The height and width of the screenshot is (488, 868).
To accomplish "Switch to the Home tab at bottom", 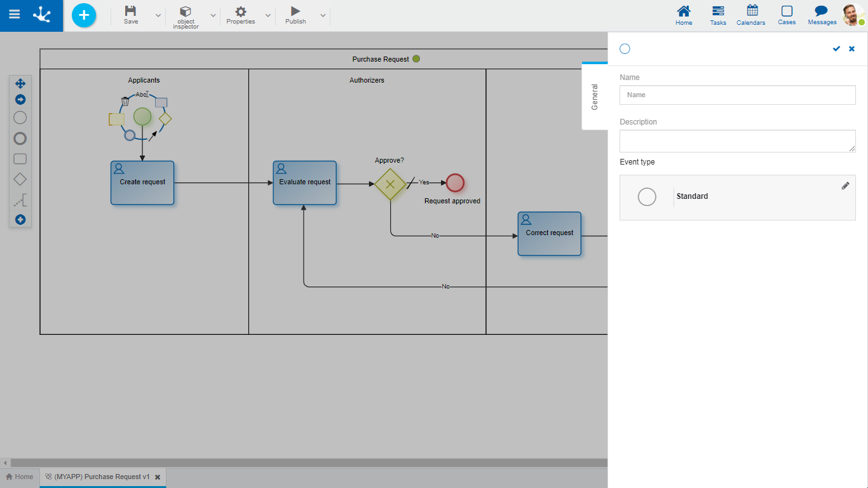I will click(20, 477).
